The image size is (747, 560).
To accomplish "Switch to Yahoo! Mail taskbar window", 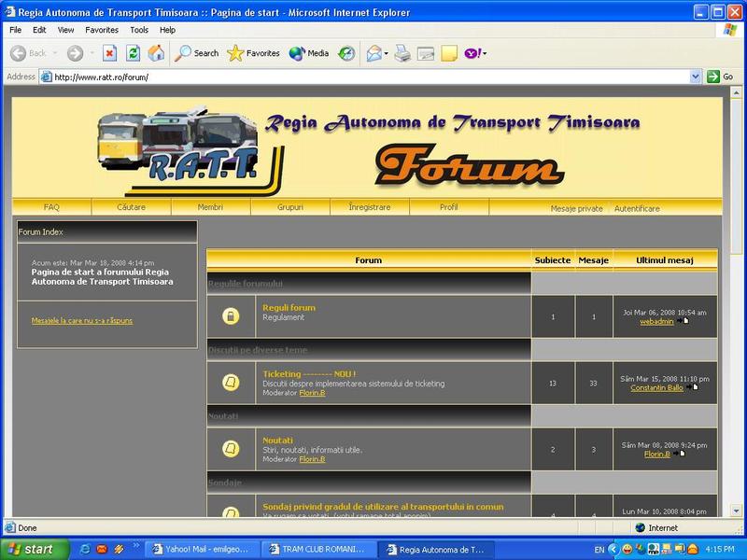I will click(202, 550).
